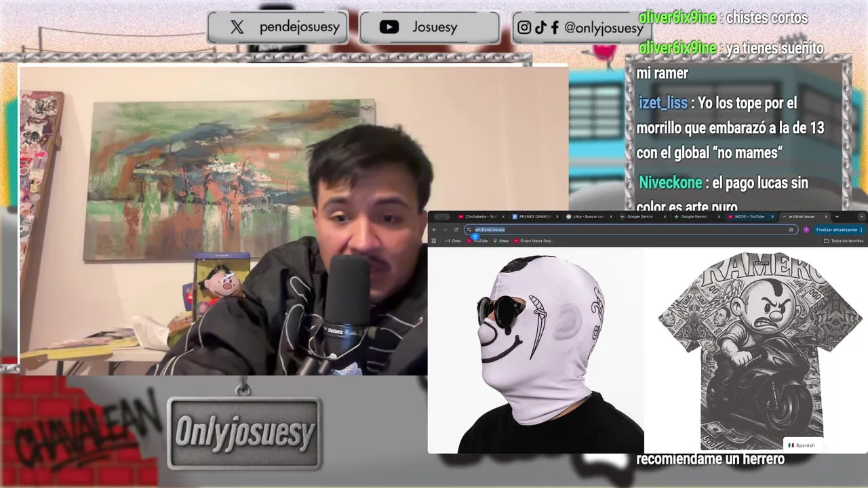The width and height of the screenshot is (868, 488).
Task: Click the X pendejosuesy social badge
Action: [278, 27]
